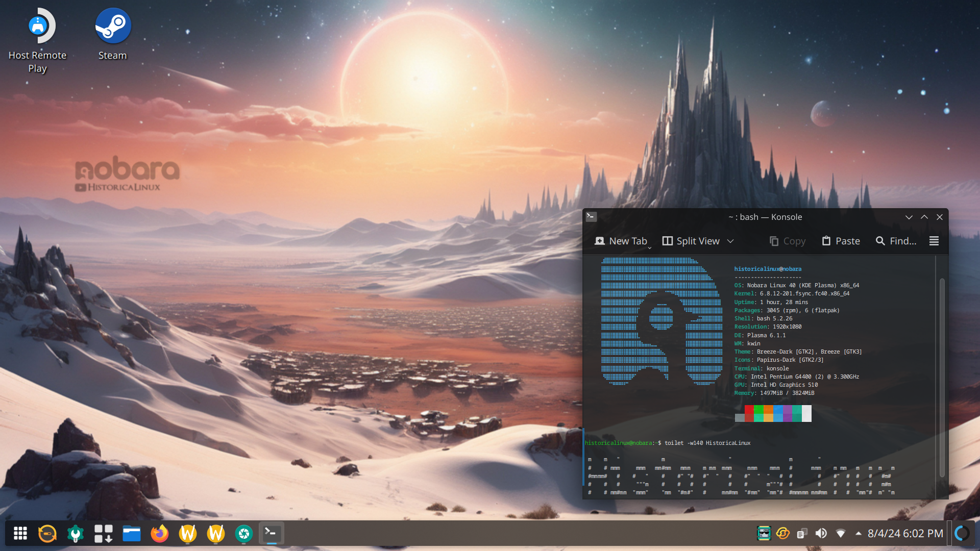Click the white neofetch color block
980x551 pixels.
[806, 413]
